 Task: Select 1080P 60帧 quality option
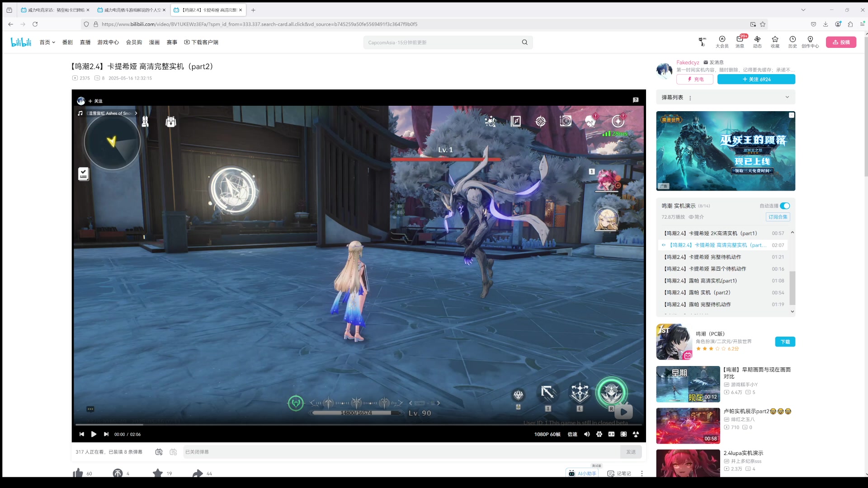(547, 434)
